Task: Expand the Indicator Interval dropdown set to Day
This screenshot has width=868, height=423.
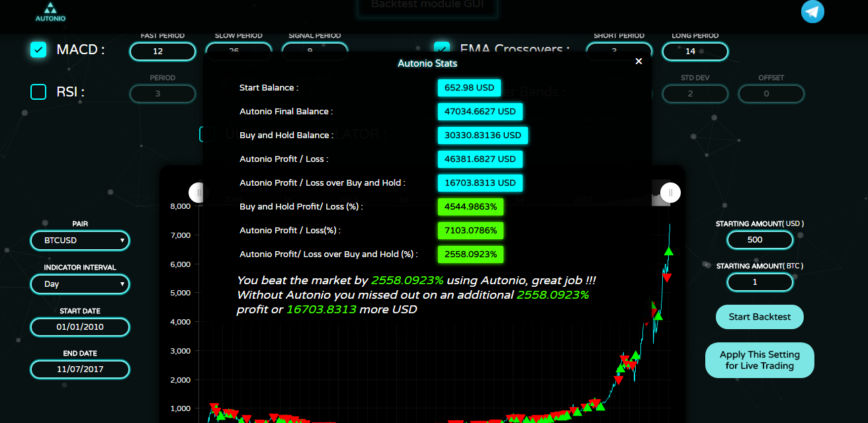Action: point(80,284)
